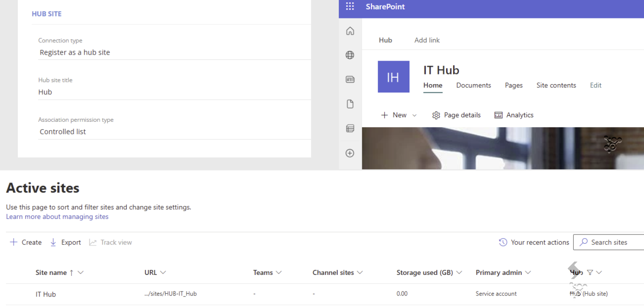Click the Service account primary admin cell

(496, 293)
